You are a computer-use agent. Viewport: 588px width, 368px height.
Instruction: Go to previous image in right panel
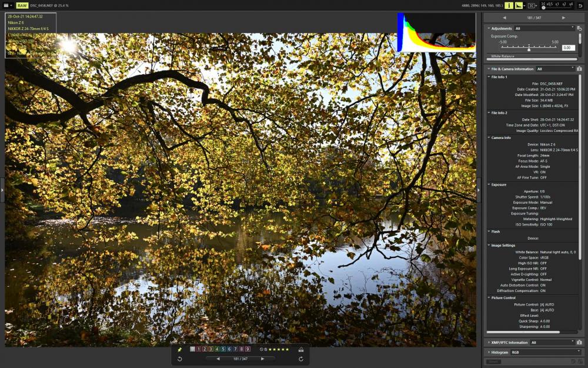505,18
